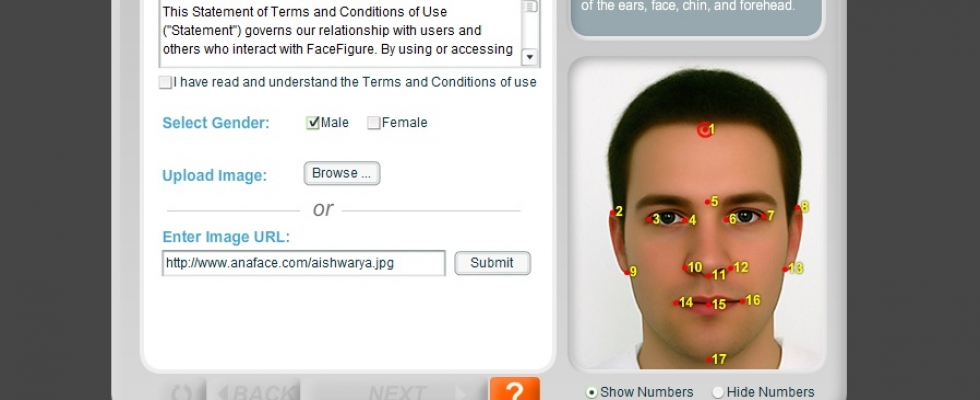Select the Show Numbers radio button
This screenshot has height=400, width=980.
coord(591,392)
